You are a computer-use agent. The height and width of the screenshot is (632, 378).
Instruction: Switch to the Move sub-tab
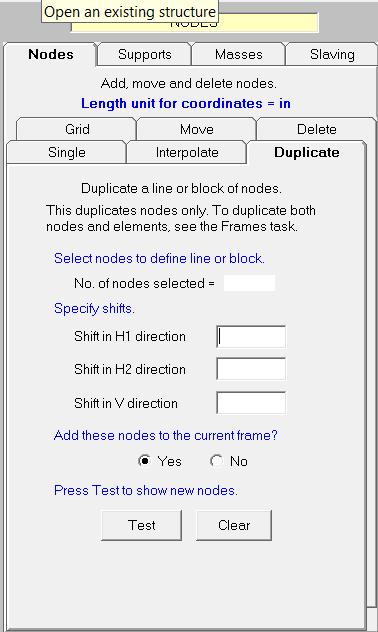197,129
